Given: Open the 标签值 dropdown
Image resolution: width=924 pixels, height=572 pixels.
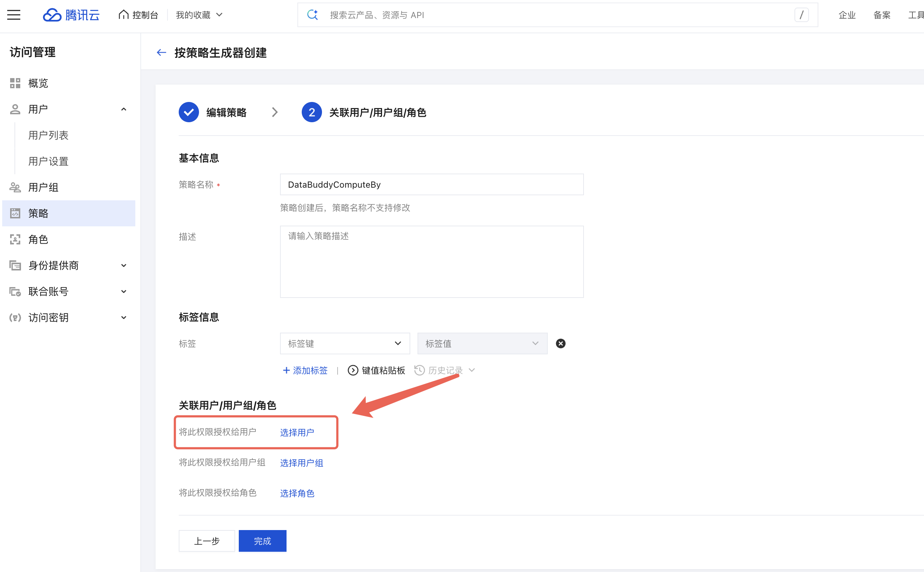Looking at the screenshot, I should click(x=482, y=343).
